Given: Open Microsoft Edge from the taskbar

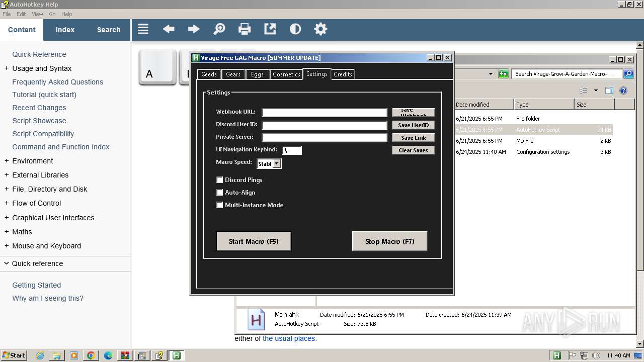Looking at the screenshot, I should tap(108, 355).
